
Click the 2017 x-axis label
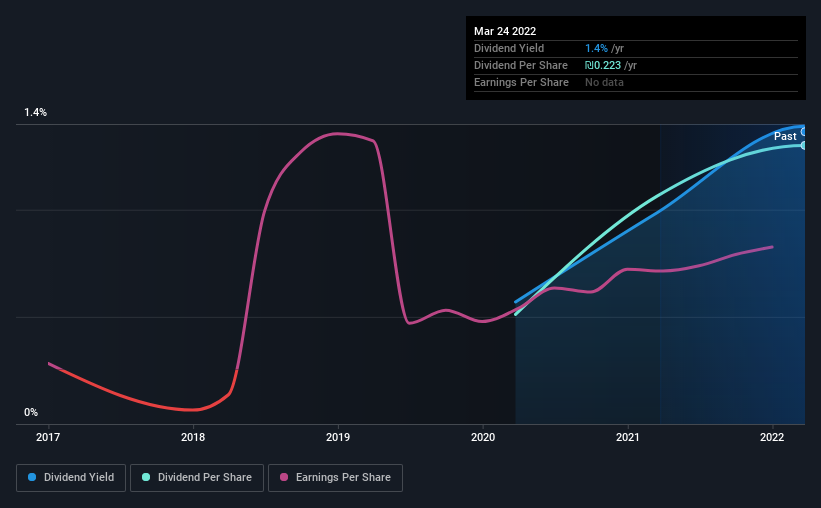coord(48,437)
